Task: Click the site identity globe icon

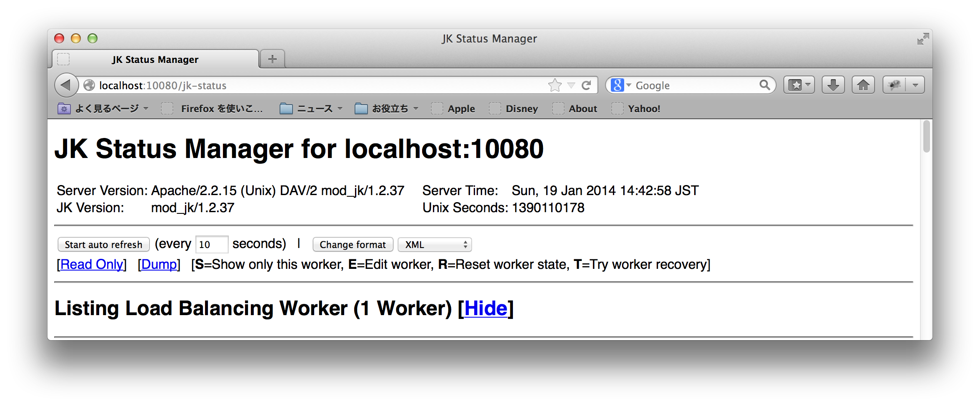Action: (x=89, y=85)
